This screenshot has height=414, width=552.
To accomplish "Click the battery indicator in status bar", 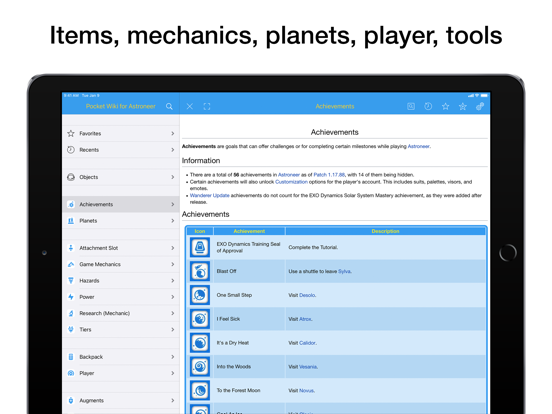I will click(484, 95).
